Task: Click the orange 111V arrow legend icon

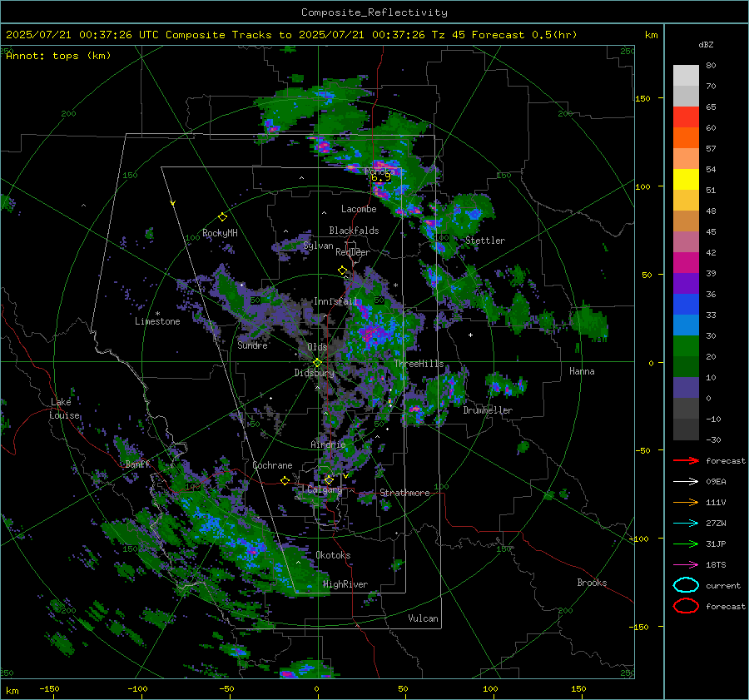Action: point(686,502)
